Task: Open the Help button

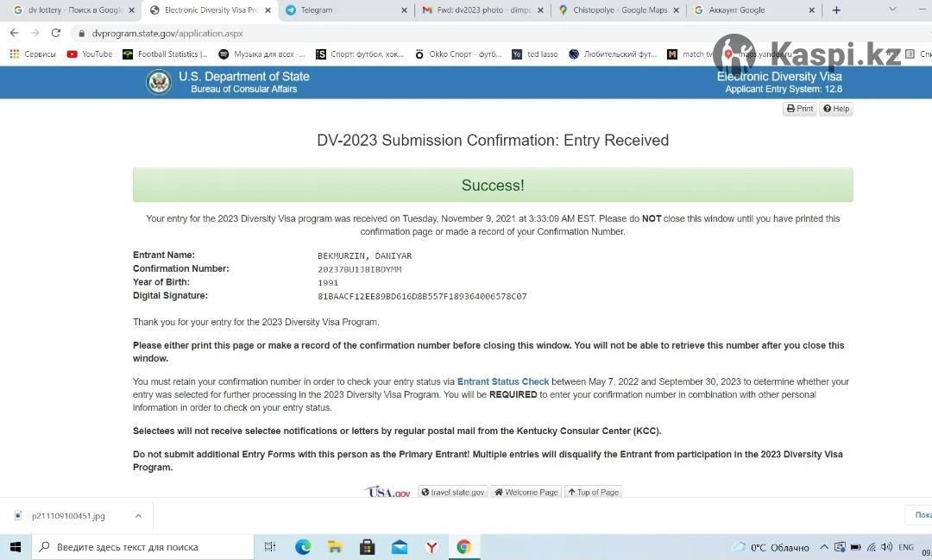Action: 835,109
